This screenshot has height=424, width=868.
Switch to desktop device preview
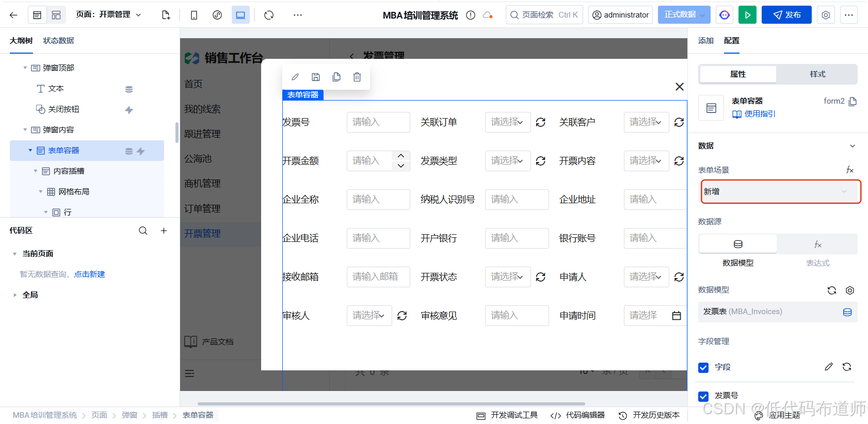point(240,15)
